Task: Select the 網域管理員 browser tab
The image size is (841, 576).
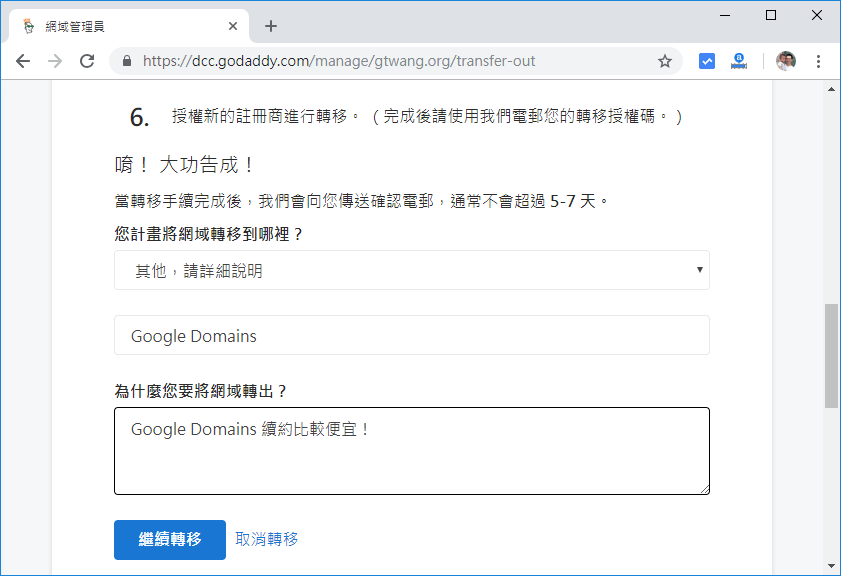Action: pyautogui.click(x=120, y=26)
